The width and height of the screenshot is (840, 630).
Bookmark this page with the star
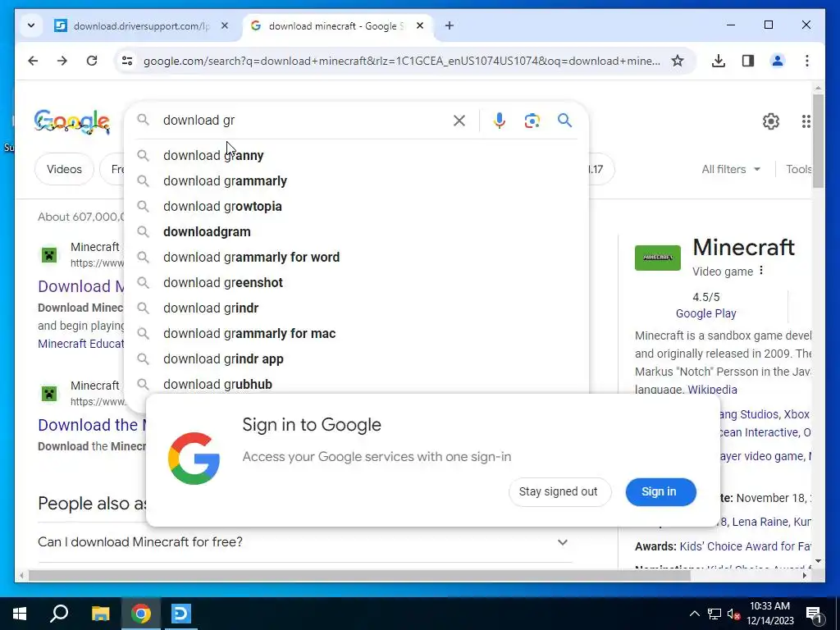[677, 61]
